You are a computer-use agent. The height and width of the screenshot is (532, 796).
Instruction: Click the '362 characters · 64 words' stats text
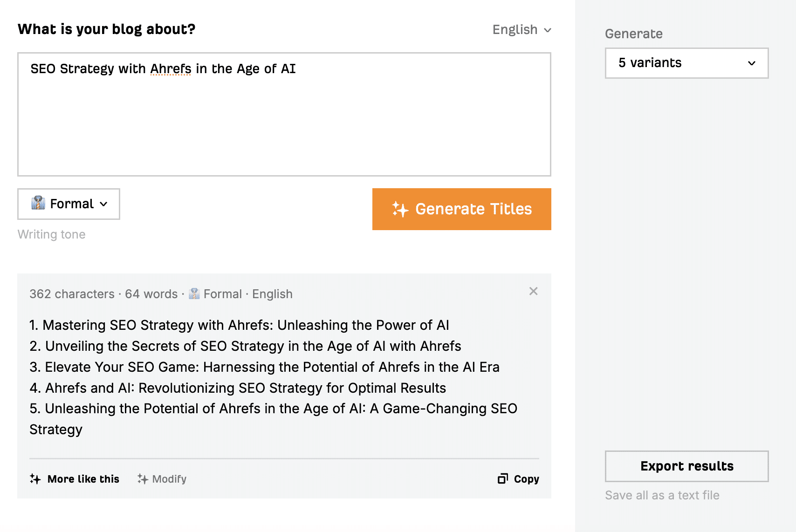[x=103, y=294]
